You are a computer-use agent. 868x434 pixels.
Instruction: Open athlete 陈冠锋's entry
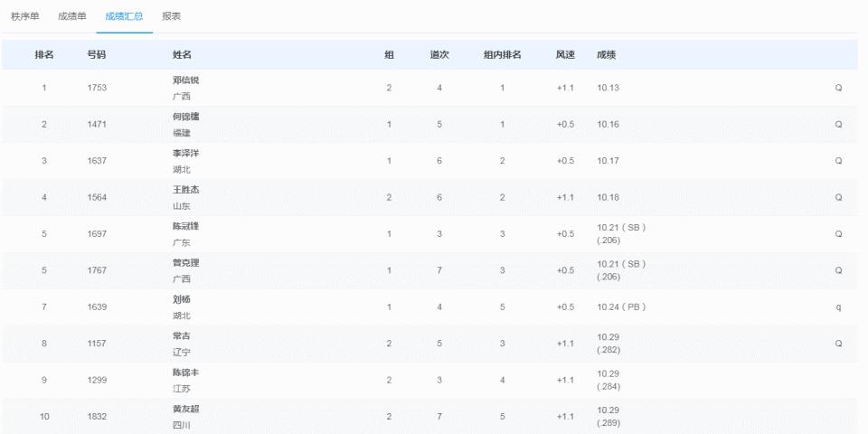[185, 226]
